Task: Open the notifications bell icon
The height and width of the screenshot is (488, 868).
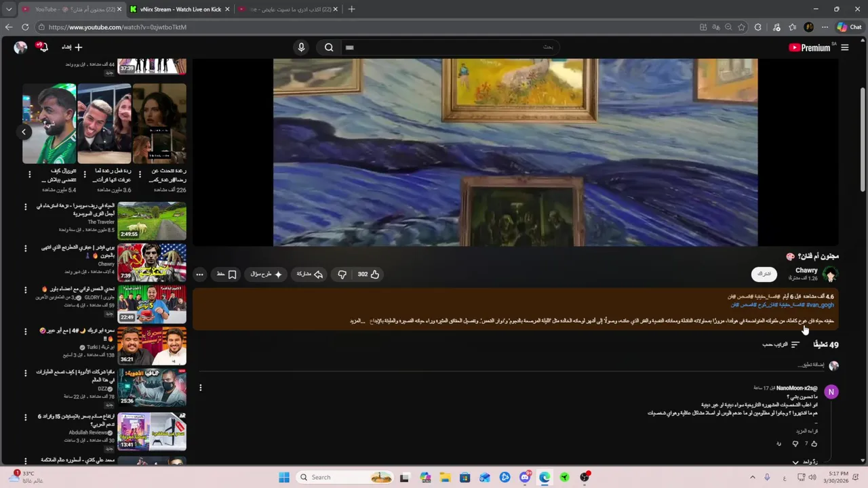Action: click(42, 47)
